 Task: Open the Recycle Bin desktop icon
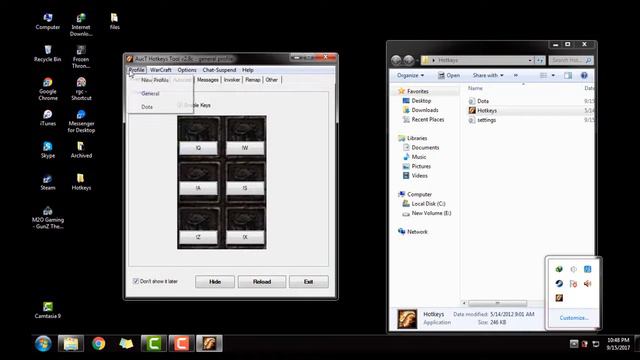(x=47, y=53)
